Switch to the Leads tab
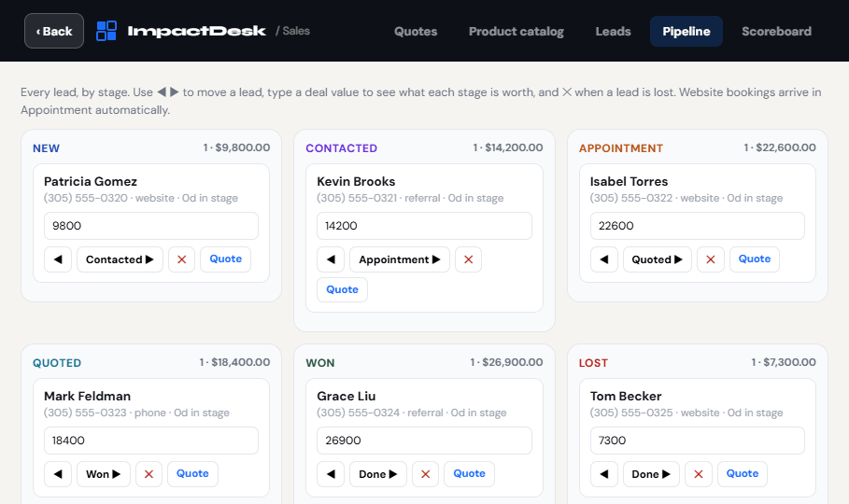 [613, 32]
